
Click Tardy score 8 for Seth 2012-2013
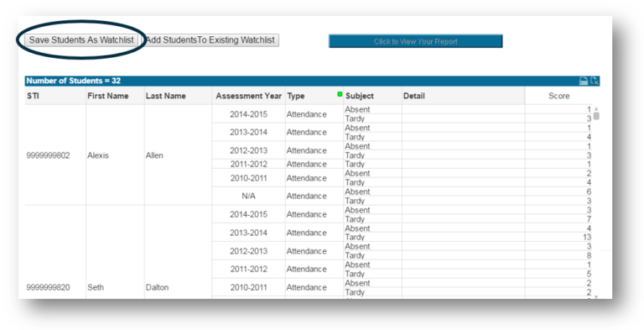[558, 255]
